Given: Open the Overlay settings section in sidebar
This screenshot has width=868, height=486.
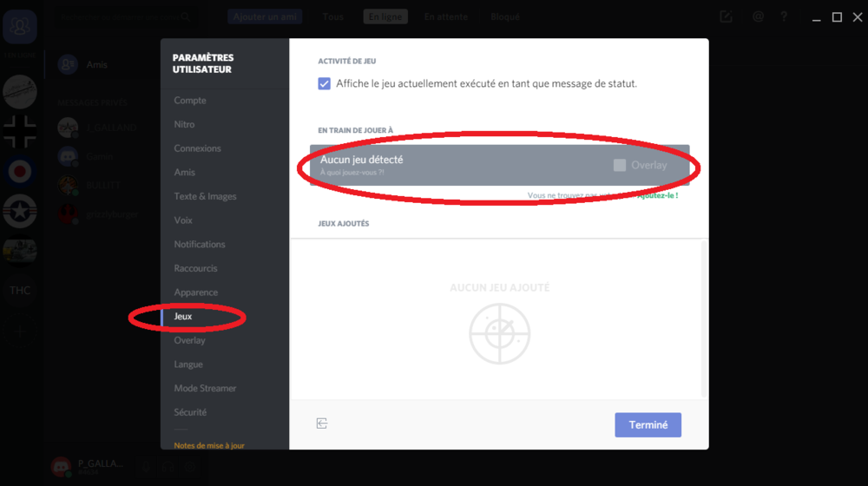Looking at the screenshot, I should [189, 340].
